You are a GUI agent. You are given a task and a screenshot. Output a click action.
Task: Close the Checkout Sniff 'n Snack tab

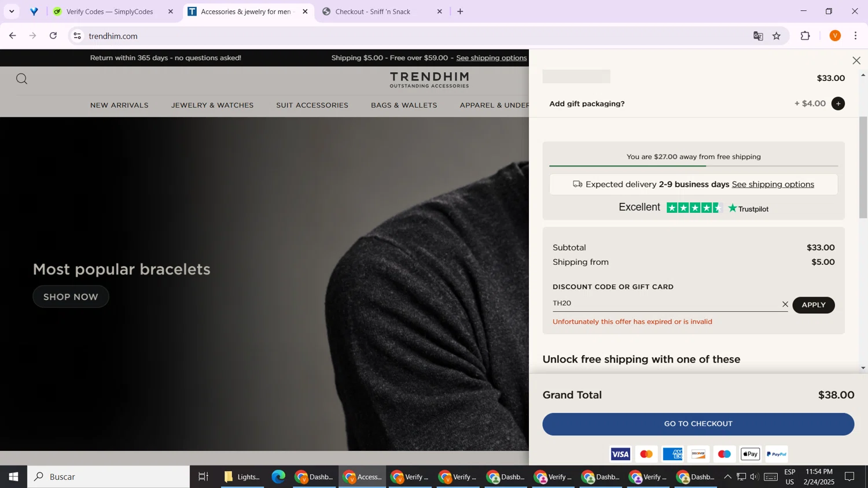[x=439, y=12]
